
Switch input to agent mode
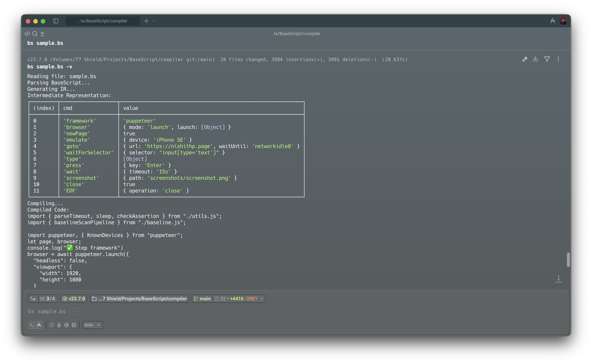[39, 325]
